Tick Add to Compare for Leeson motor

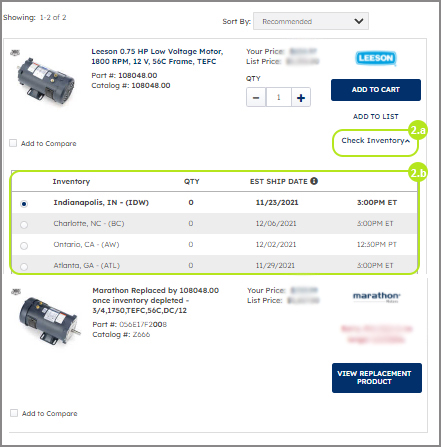point(13,143)
